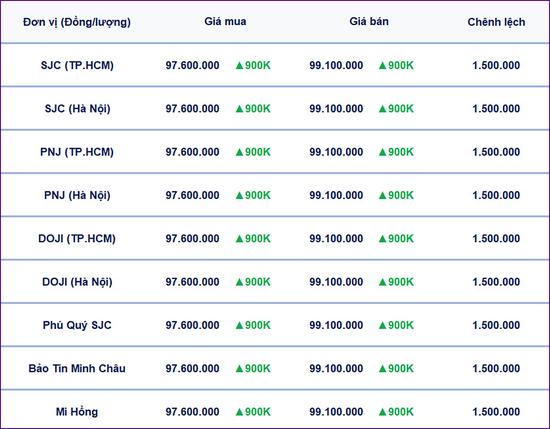This screenshot has width=550, height=429.
Task: Click buy price 97.600.000 for Bảo Tín Minh Châu
Action: tap(193, 368)
